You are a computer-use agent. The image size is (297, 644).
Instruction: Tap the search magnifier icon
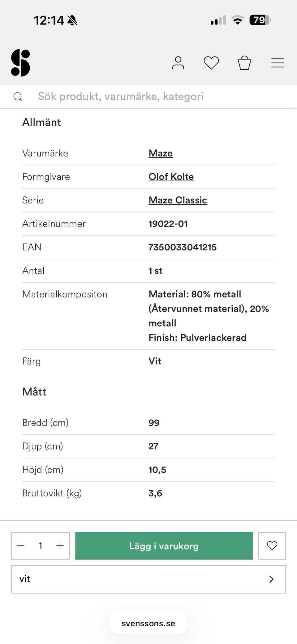click(18, 97)
